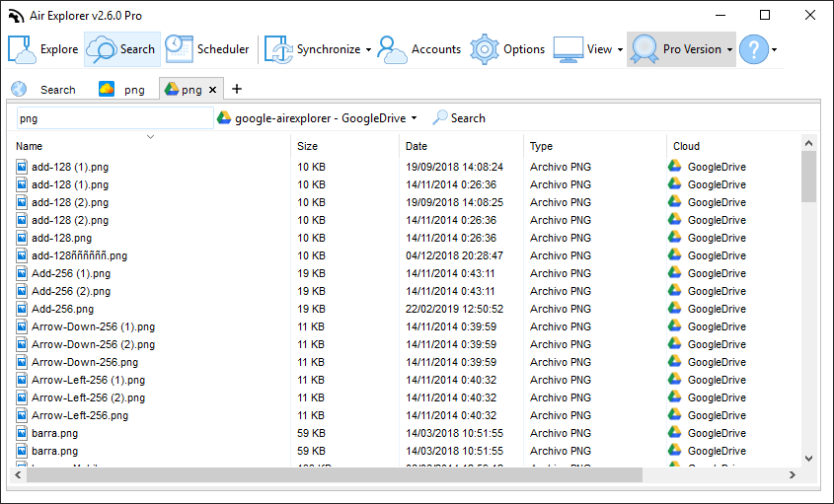Screen dimensions: 834x504
Task: Switch to the png tab with orange cloud icon
Action: coord(122,90)
